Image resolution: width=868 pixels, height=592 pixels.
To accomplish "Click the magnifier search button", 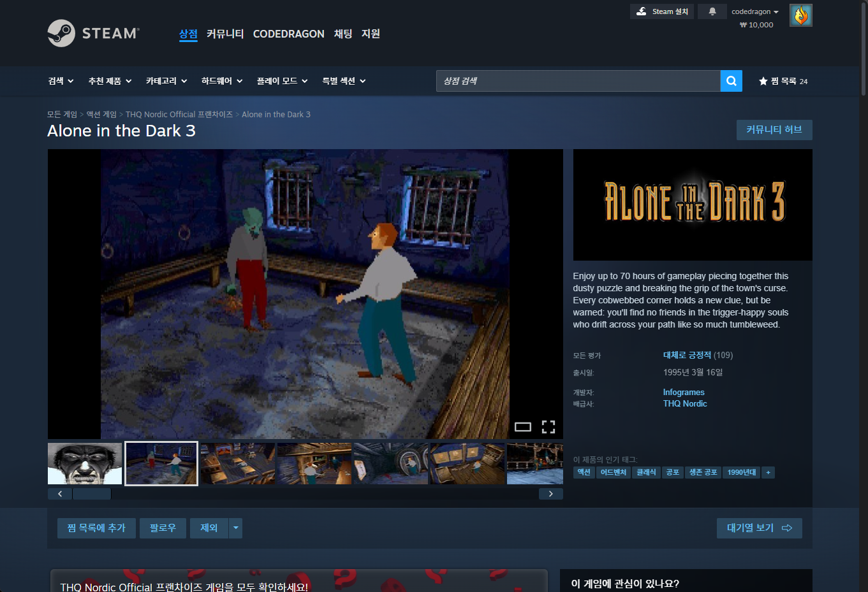I will point(732,81).
